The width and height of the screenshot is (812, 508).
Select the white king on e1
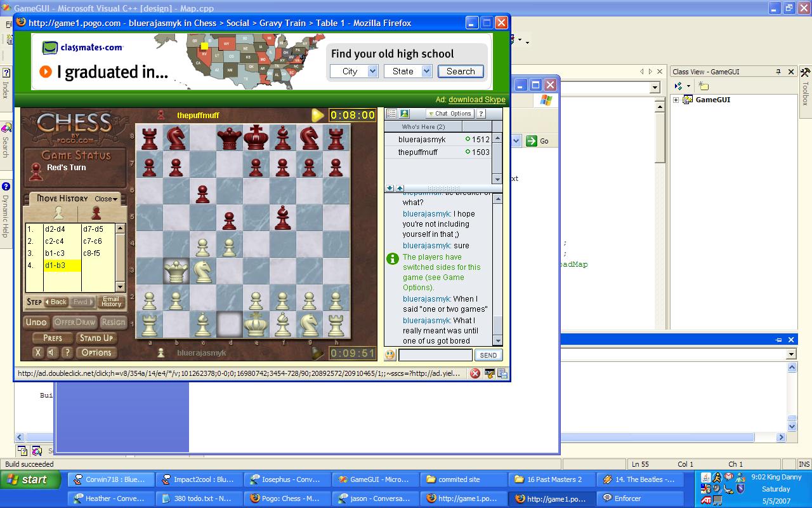256,324
